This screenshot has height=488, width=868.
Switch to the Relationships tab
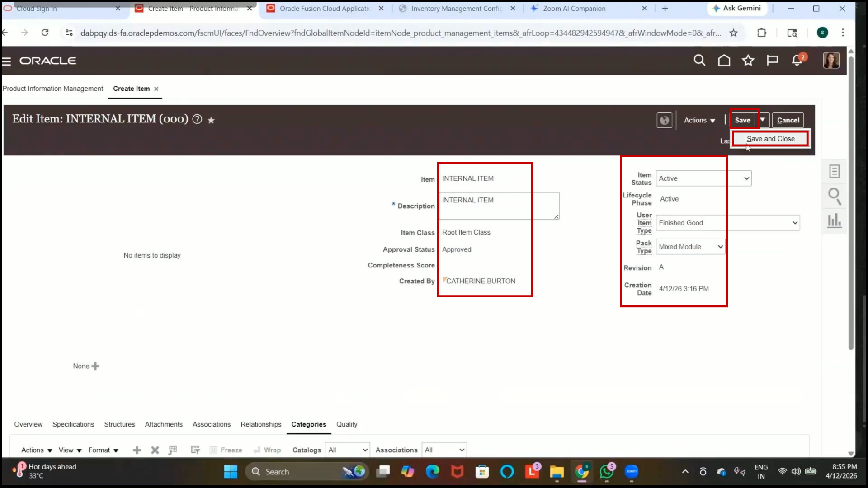click(261, 424)
